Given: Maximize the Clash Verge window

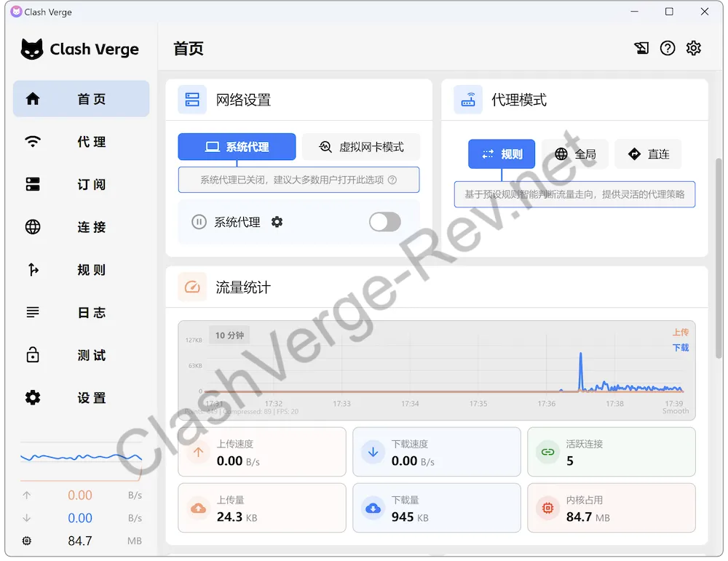Looking at the screenshot, I should point(669,12).
